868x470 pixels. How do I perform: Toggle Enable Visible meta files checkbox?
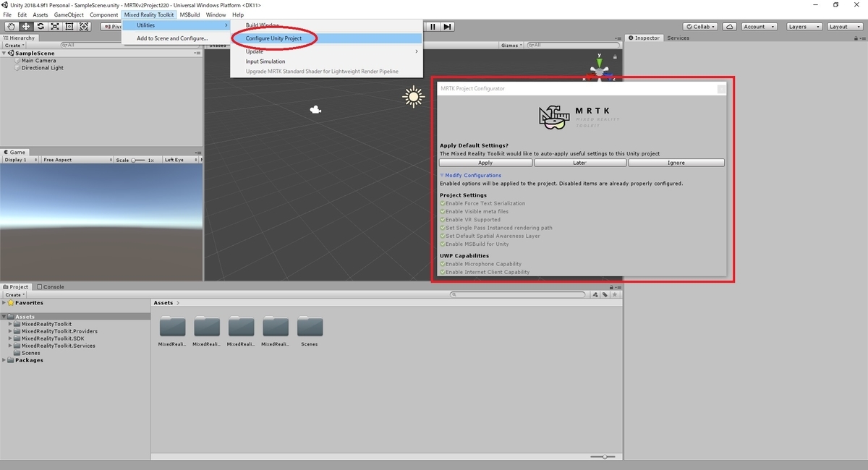coord(443,211)
